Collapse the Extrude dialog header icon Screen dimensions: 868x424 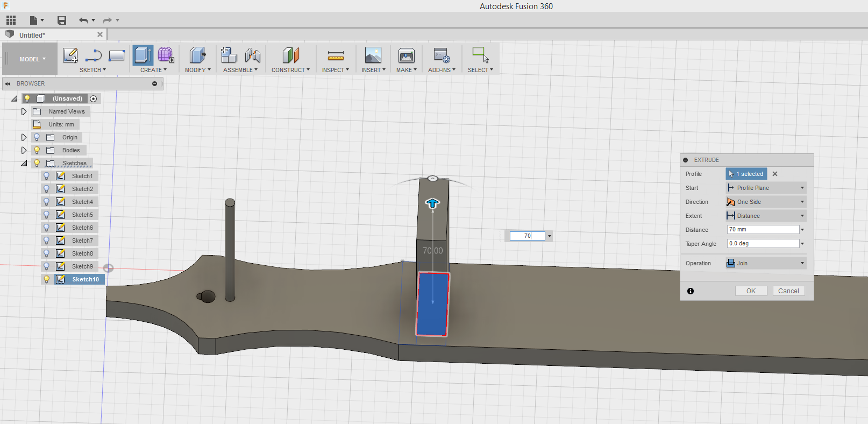coord(686,160)
